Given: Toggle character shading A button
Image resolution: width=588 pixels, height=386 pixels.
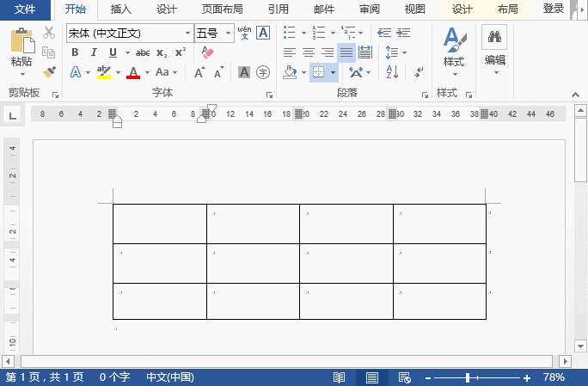Looking at the screenshot, I should 244,72.
